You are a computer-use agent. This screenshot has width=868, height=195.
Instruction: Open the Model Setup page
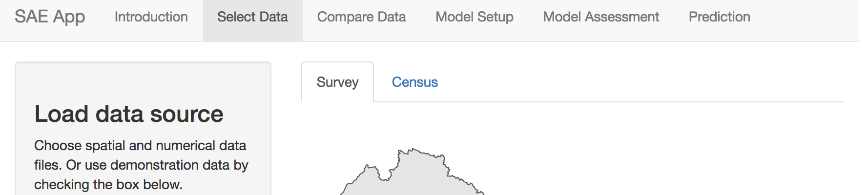click(474, 17)
